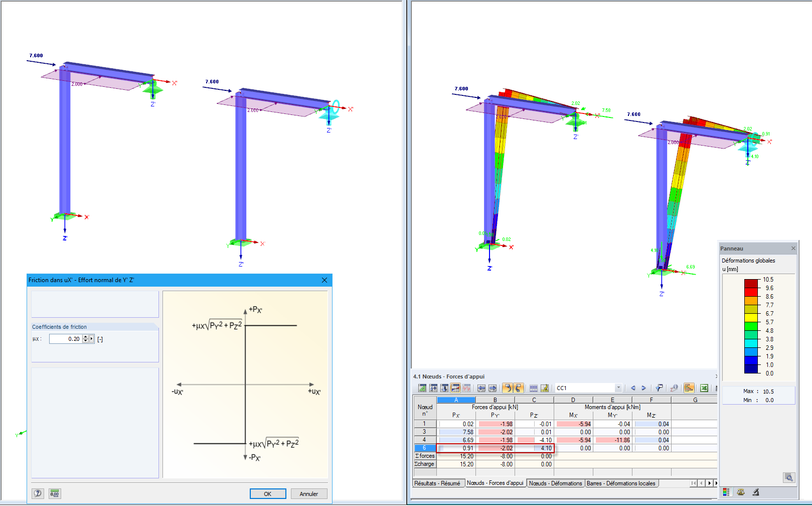Viewport: 812px width, 506px height.
Task: Click the help icon in the friction dialog
Action: [x=38, y=493]
